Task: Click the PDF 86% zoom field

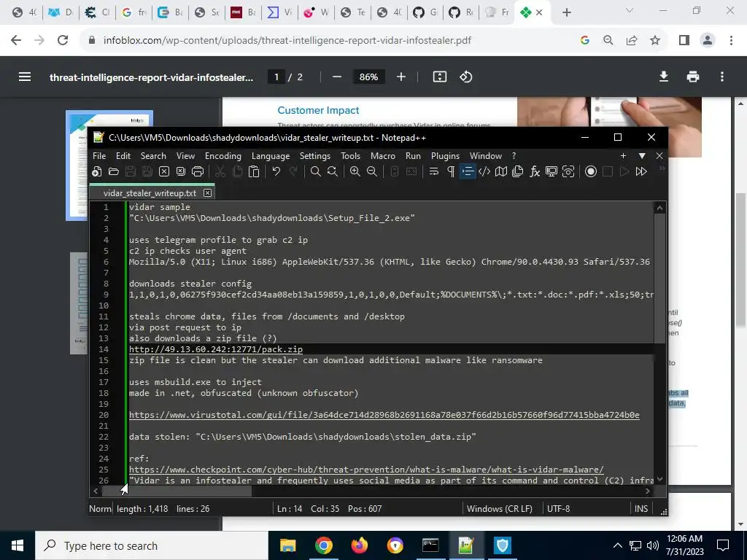Action: pyautogui.click(x=368, y=77)
